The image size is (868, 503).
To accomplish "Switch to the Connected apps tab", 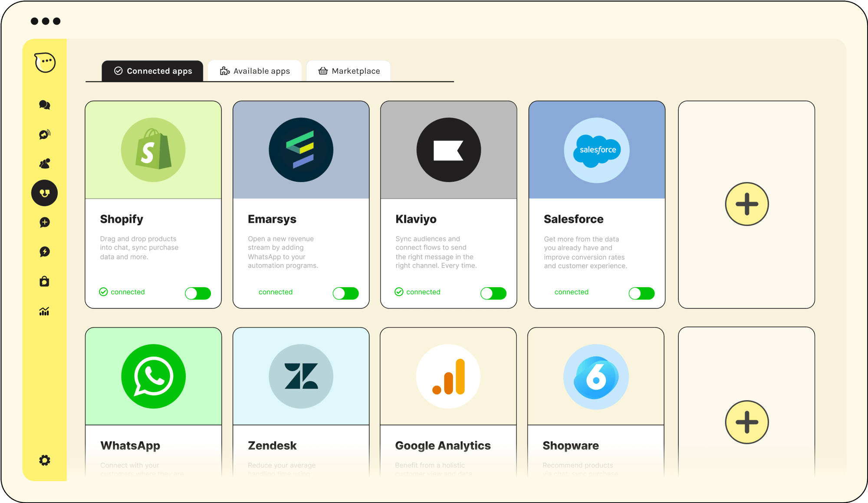I will [152, 71].
